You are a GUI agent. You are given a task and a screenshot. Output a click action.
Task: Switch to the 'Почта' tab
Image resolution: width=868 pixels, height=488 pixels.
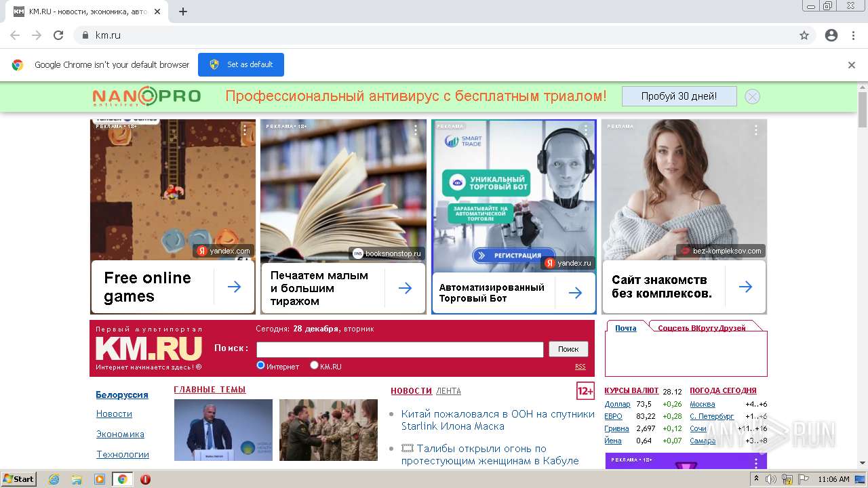(626, 328)
